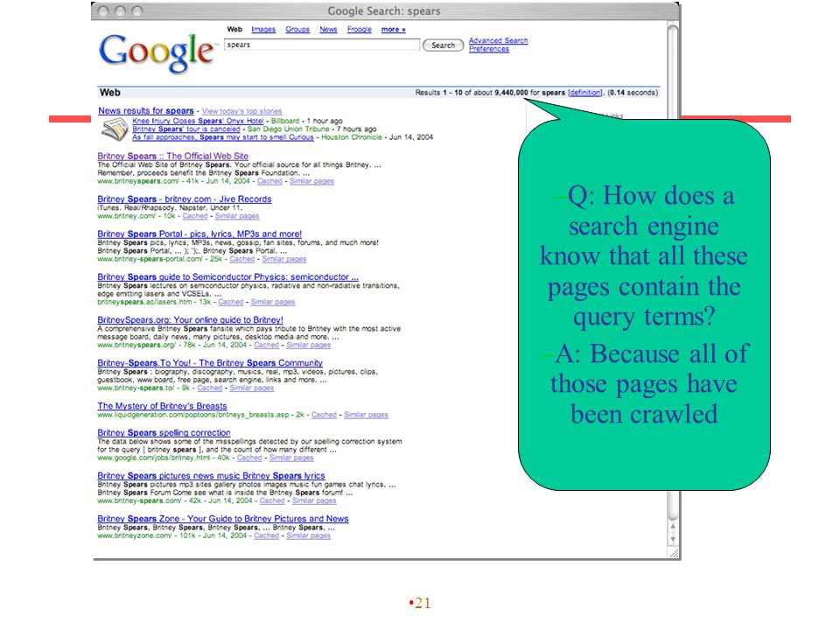Open Cached link for britney-spears-portal.com
Image resolution: width=840 pixels, height=630 pixels.
coord(242,259)
